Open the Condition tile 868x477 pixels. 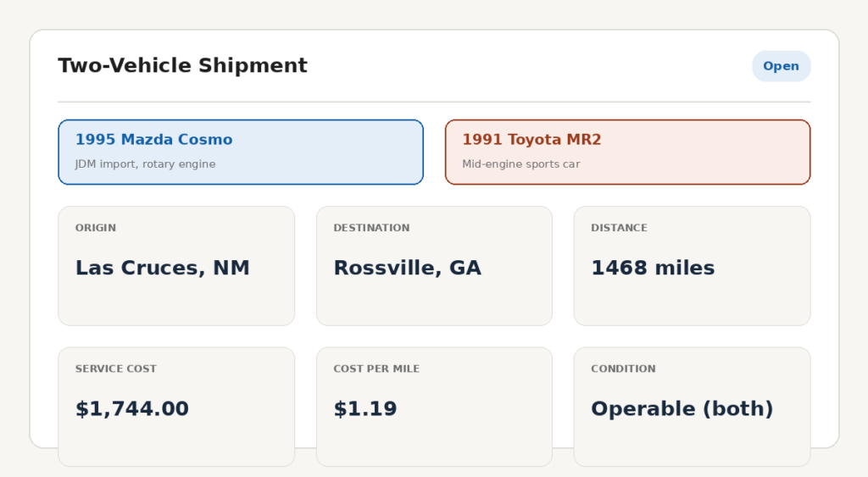pos(692,407)
